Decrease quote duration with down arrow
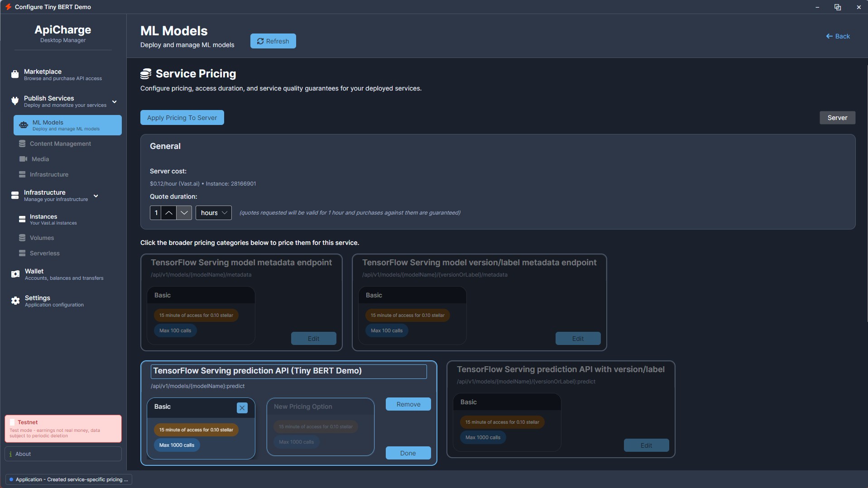This screenshot has width=868, height=488. point(184,213)
